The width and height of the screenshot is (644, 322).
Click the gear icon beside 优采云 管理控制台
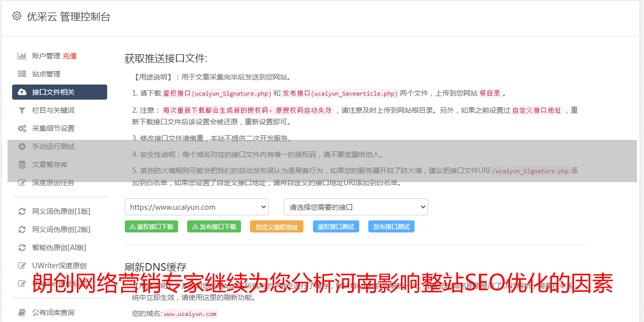pyautogui.click(x=17, y=16)
